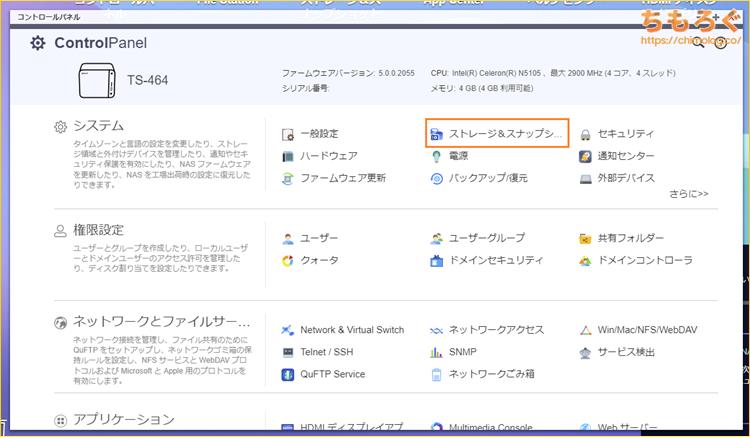The height and width of the screenshot is (437, 750).
Task: Open the Telnet / SSH icon
Action: (x=288, y=352)
